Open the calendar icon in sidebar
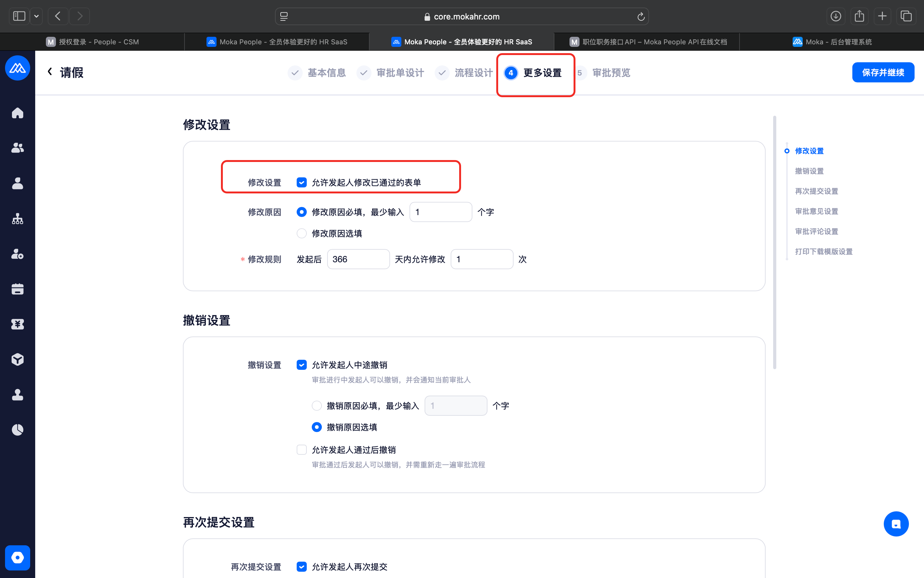Viewport: 924px width, 578px height. point(18,289)
